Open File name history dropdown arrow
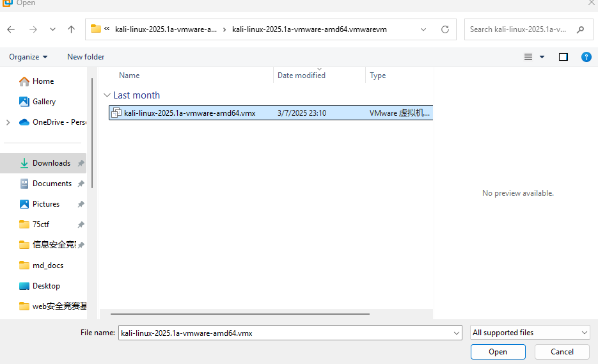598x364 pixels. [x=457, y=333]
